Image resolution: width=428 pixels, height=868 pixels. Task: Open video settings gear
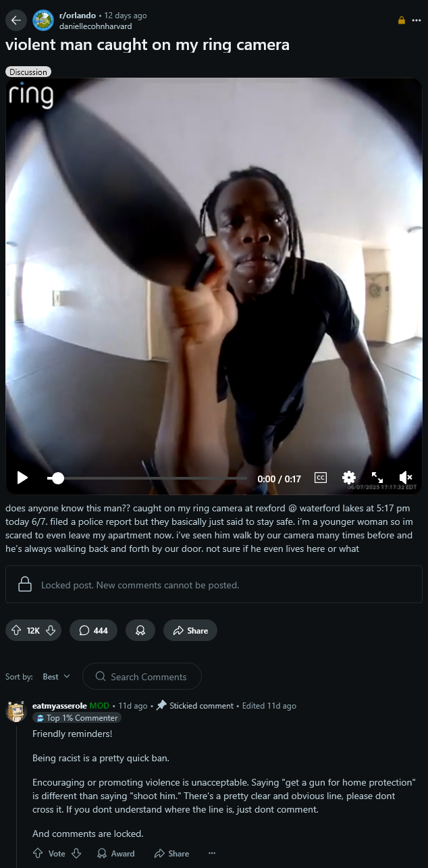(349, 478)
